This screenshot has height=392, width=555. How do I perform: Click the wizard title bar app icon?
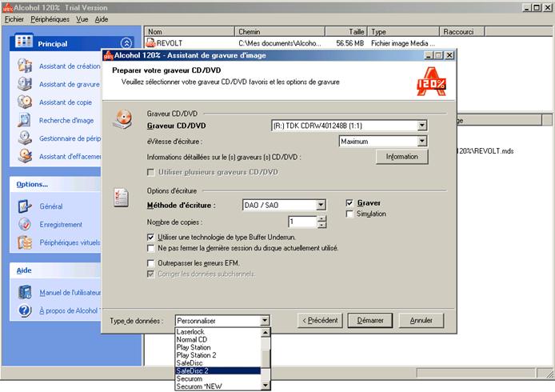click(x=108, y=55)
